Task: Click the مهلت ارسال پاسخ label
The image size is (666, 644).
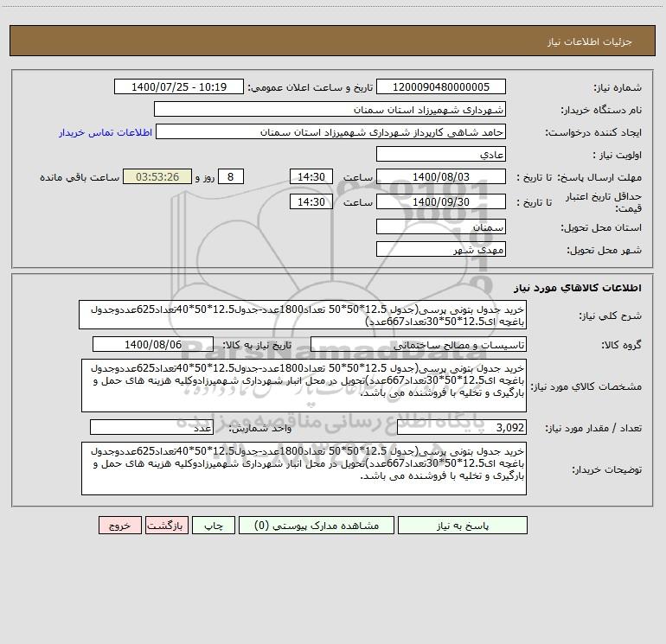Action: [599, 178]
